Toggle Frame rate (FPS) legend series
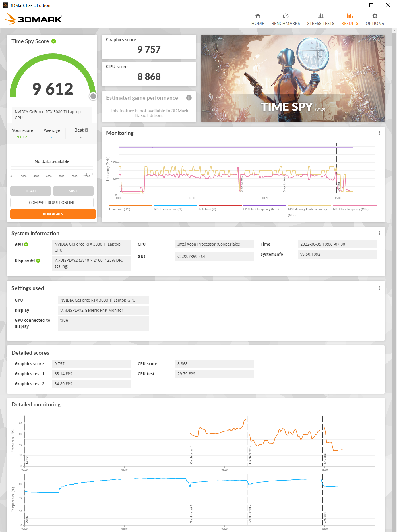Screen dimensions: 397x532 [120, 209]
